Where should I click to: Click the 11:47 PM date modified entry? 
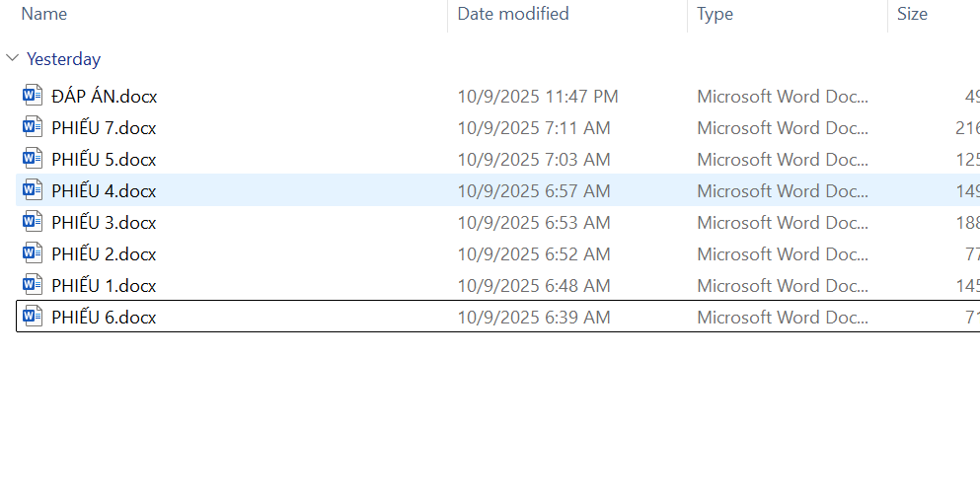tap(537, 96)
